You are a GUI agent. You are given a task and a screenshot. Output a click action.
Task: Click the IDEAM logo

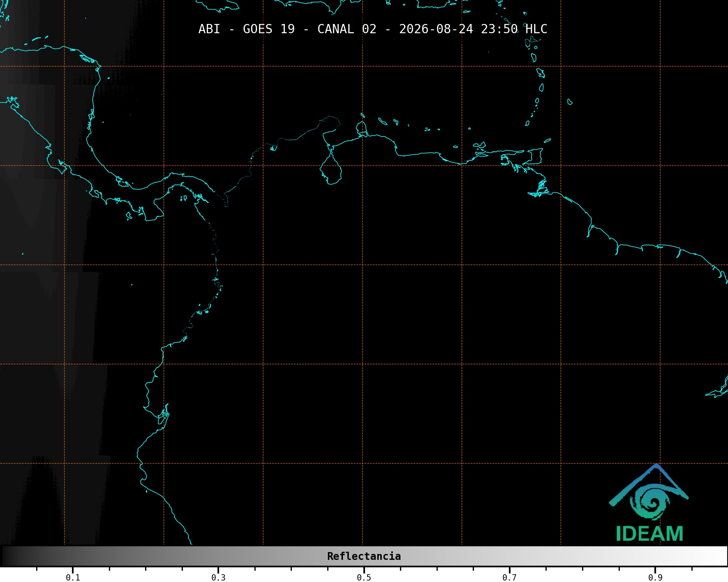[x=649, y=503]
